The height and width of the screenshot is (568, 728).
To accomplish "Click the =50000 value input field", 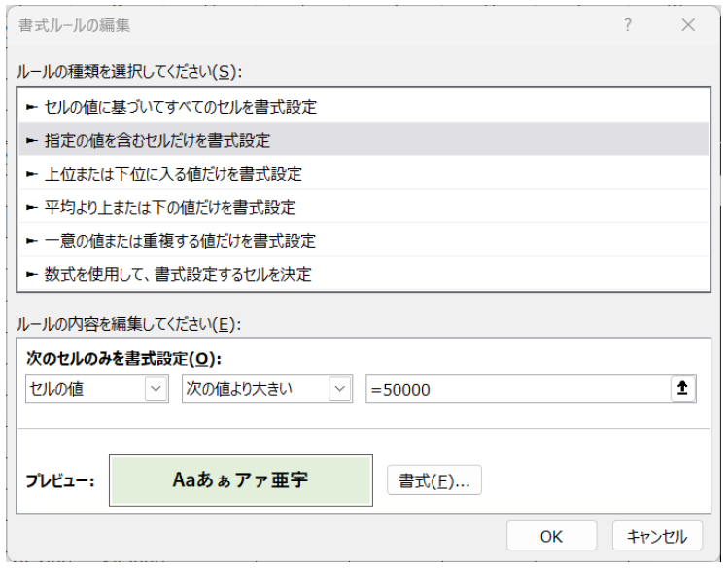I will [x=515, y=389].
